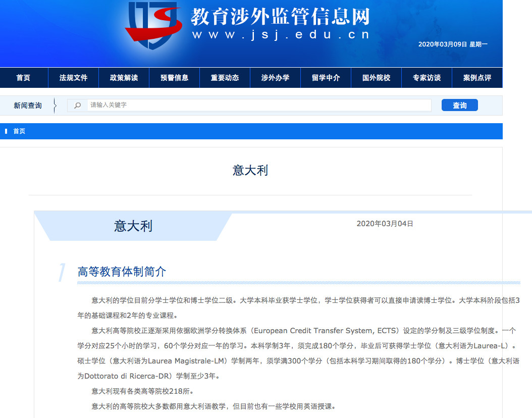This screenshot has width=532, height=418.
Task: Click the breadcrumb marker icon beside 首页
Action: [x=6, y=131]
